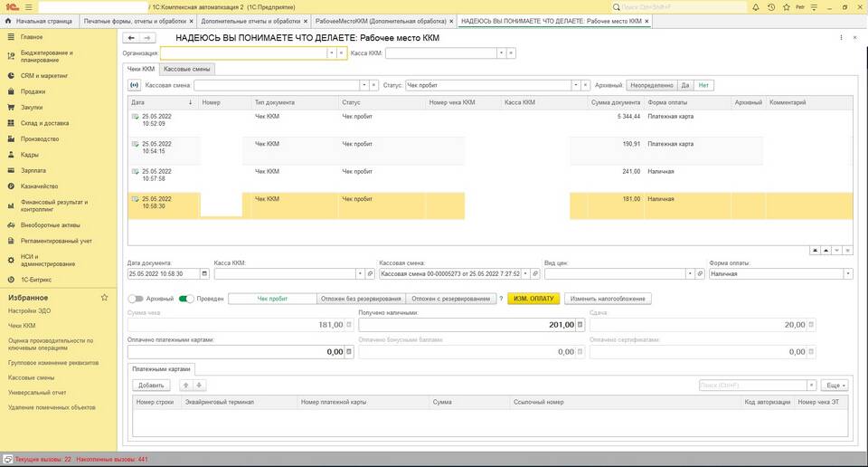
Task: Expand the Вид цен dropdown
Action: click(x=690, y=273)
